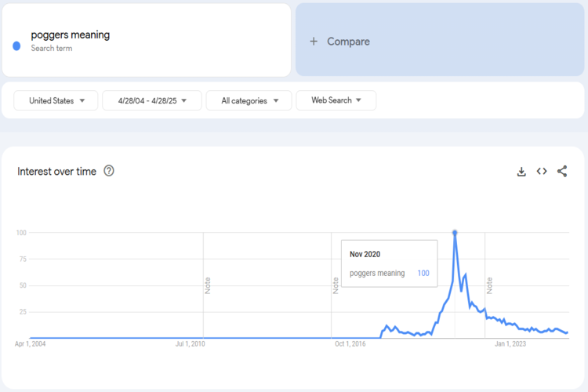Click the Jul 1, 2010 axis label
This screenshot has height=392, width=588.
191,344
